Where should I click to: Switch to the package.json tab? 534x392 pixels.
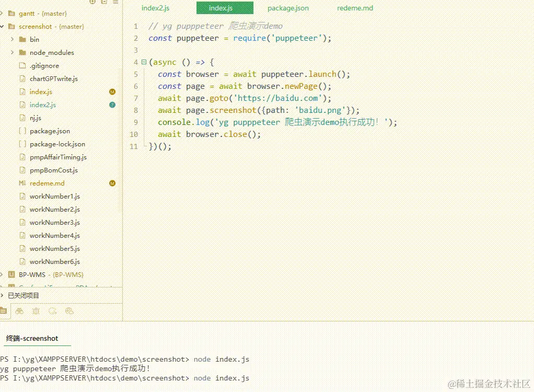click(x=288, y=8)
